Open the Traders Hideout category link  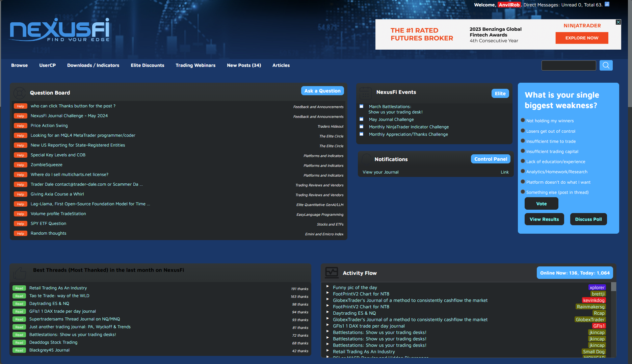331,126
